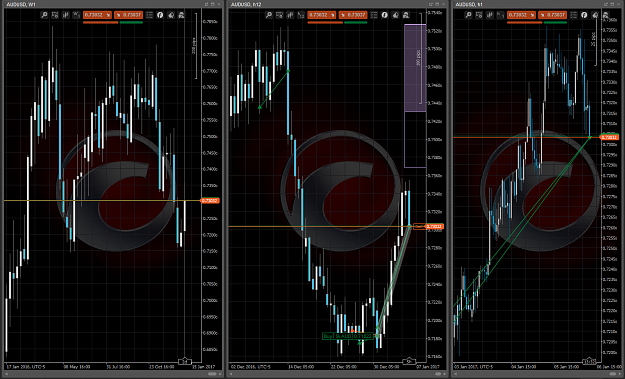This screenshot has width=625, height=379.
Task: Jump to latest bar in W1 chart
Action: click(185, 361)
